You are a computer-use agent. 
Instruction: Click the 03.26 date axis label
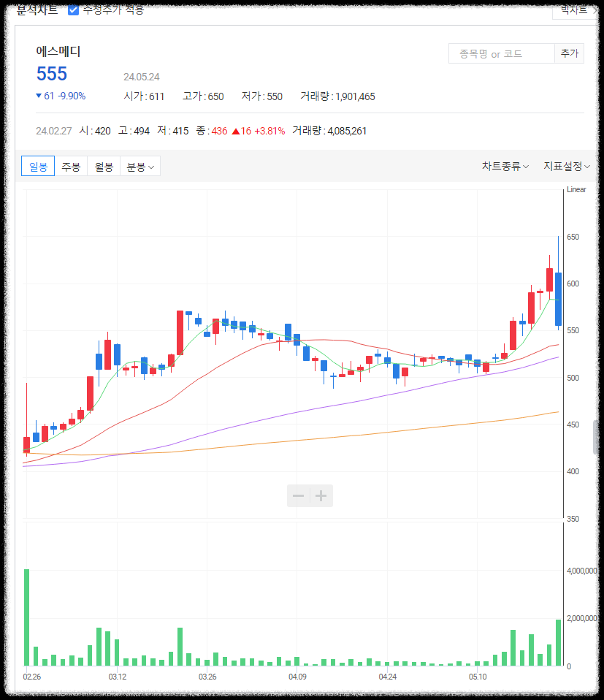tap(207, 677)
